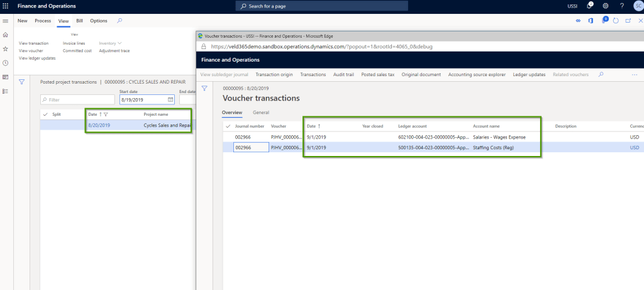Click the Home icon in left sidebar
The width and height of the screenshot is (644, 290).
pos(6,35)
